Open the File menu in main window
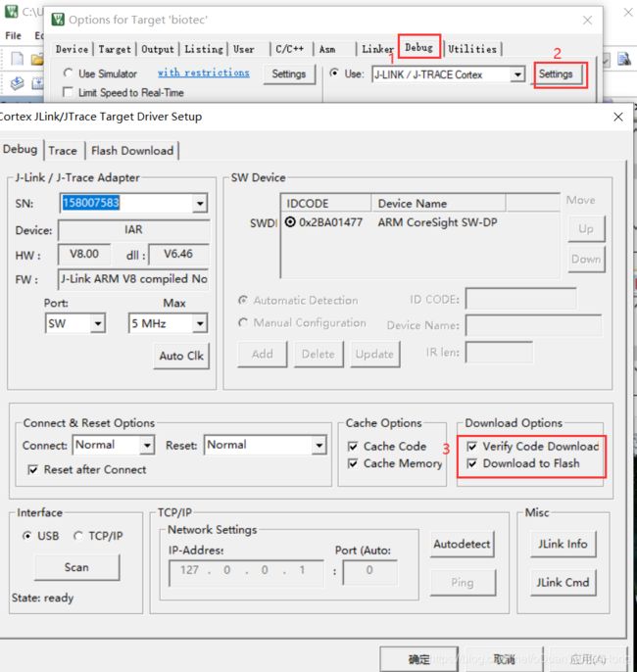The width and height of the screenshot is (637, 672). click(x=13, y=35)
